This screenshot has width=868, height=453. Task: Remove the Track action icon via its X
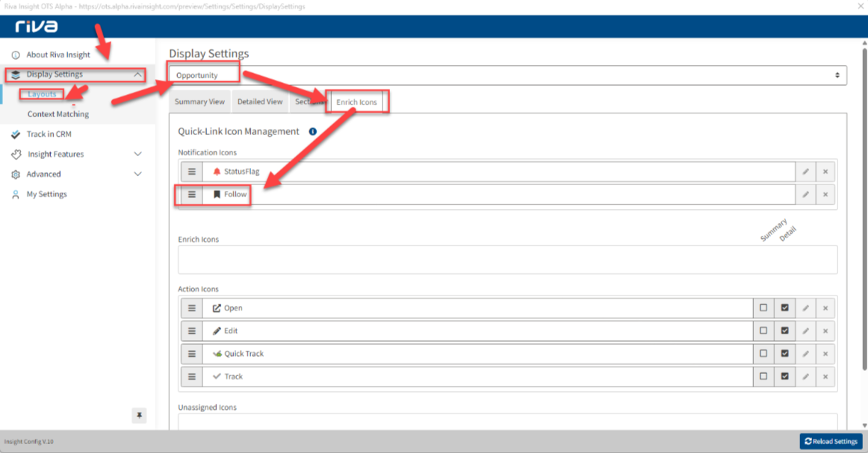click(825, 376)
